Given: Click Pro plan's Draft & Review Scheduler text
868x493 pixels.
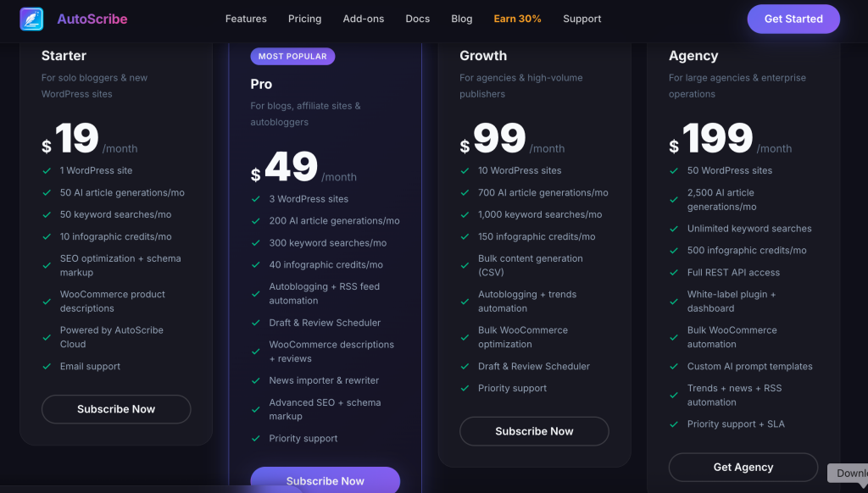Looking at the screenshot, I should tap(325, 323).
